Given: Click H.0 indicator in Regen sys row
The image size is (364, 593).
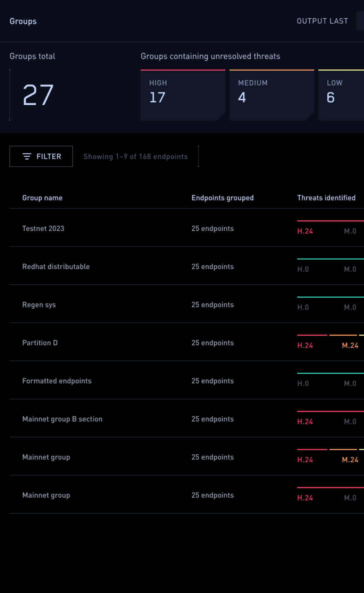Looking at the screenshot, I should [303, 307].
